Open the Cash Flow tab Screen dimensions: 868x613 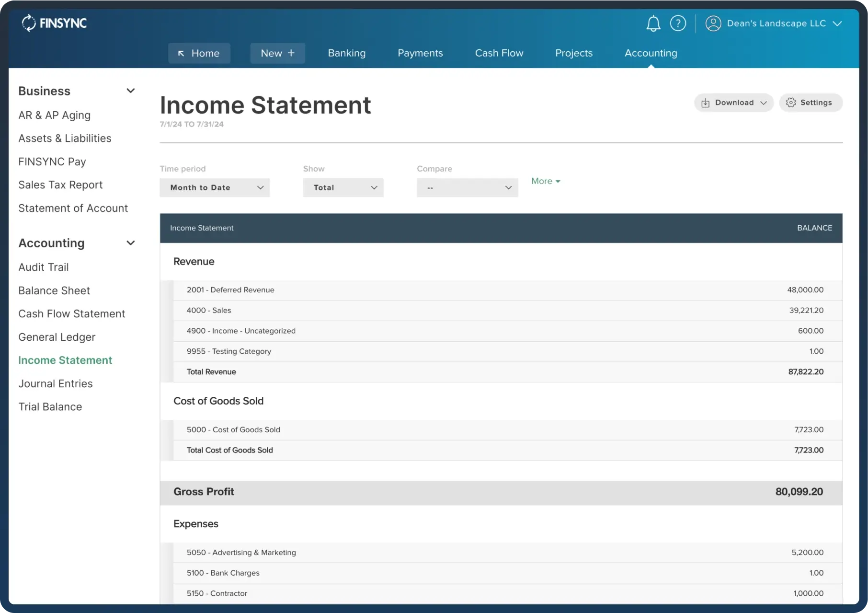pyautogui.click(x=499, y=53)
